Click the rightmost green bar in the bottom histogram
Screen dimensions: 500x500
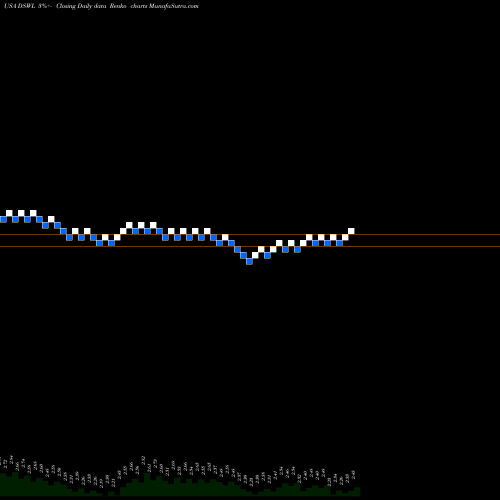[x=357, y=492]
